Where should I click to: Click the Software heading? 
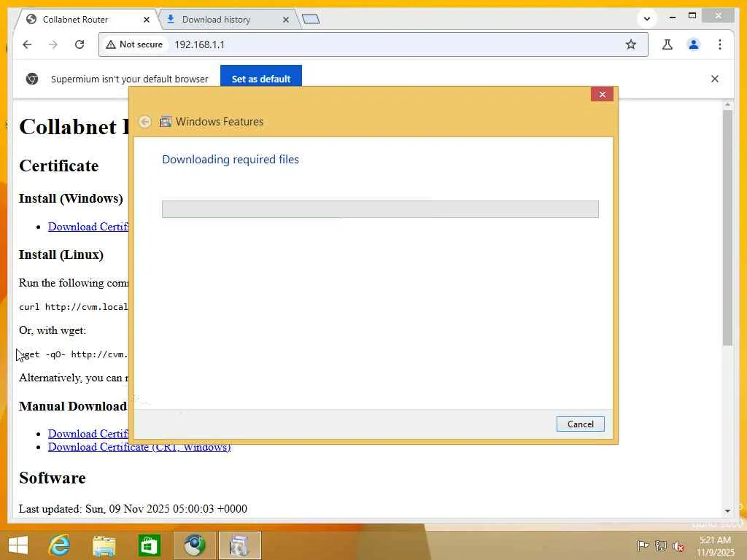pyautogui.click(x=53, y=478)
